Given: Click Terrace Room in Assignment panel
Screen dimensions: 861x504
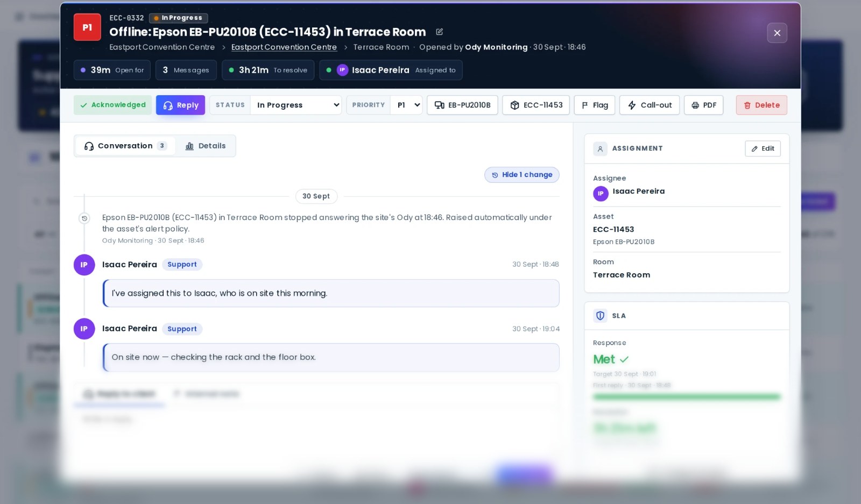Looking at the screenshot, I should click(622, 275).
